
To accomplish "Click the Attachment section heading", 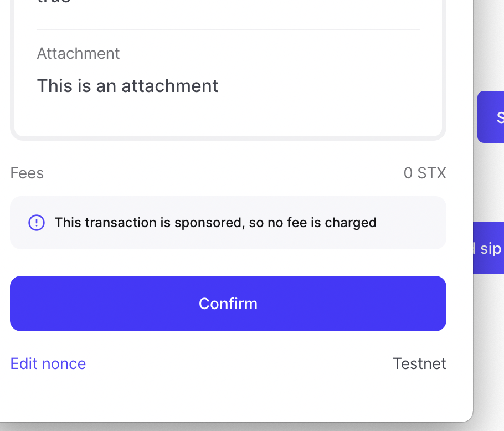I will pos(78,53).
